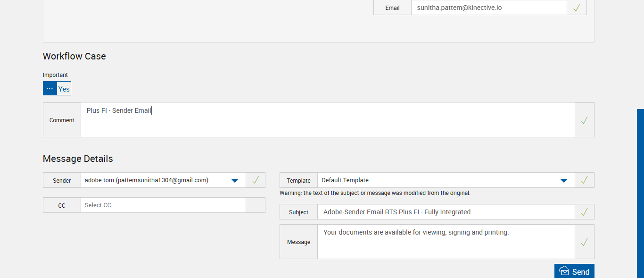Click the dashes side of Important toggle
The height and width of the screenshot is (278, 644).
click(50, 89)
